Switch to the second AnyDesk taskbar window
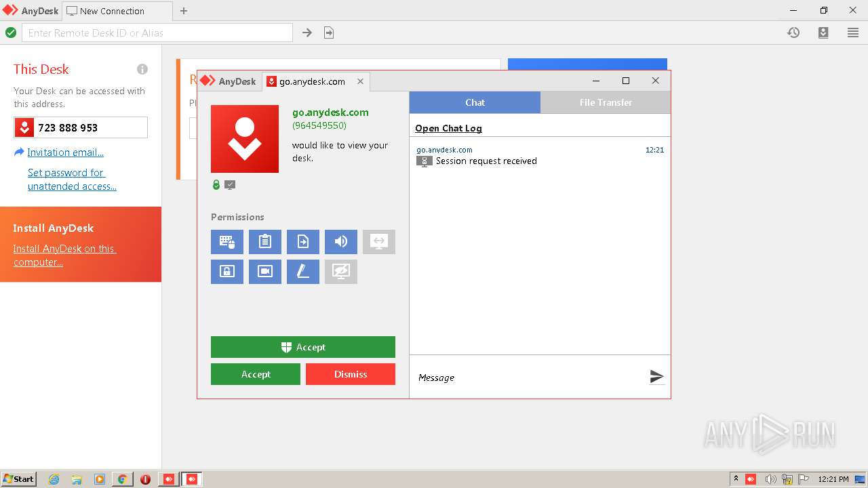868x488 pixels. point(191,479)
